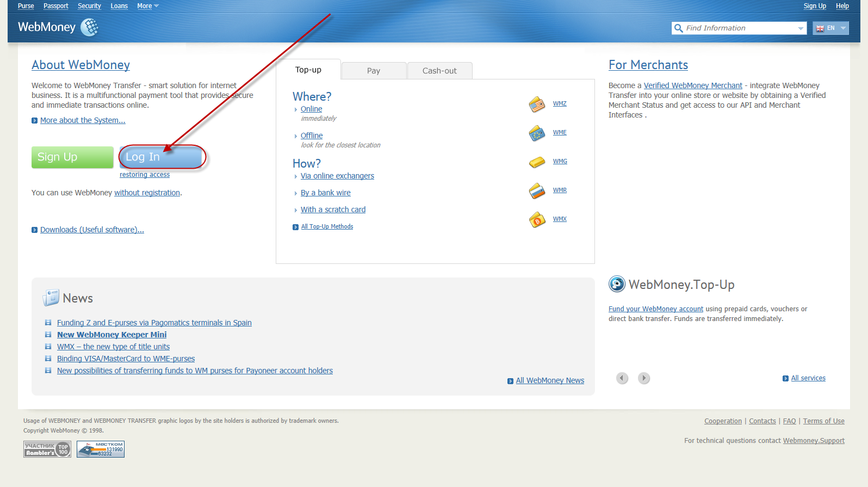This screenshot has width=868, height=487.
Task: Click the Rambler's Top 100 badge
Action: coord(47,449)
